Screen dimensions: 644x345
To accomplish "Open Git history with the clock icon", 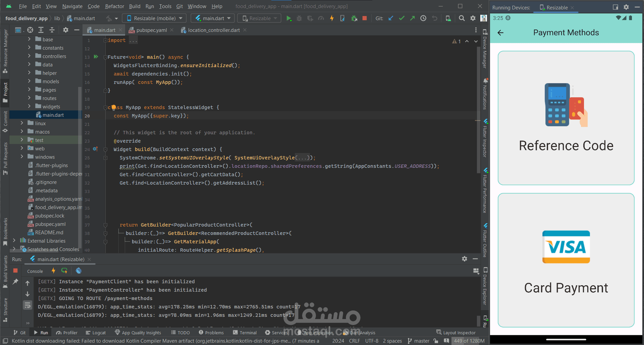I will tap(423, 18).
